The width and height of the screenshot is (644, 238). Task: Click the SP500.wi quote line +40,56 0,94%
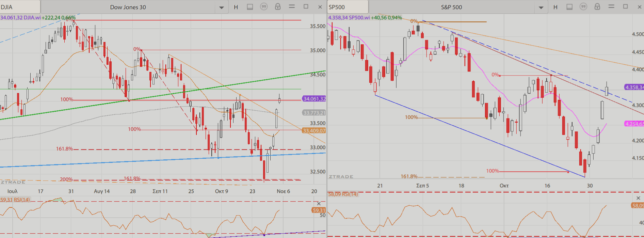point(365,17)
